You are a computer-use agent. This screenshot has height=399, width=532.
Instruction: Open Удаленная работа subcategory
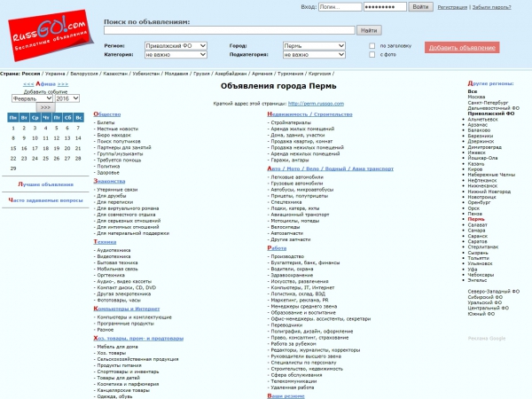(x=292, y=387)
